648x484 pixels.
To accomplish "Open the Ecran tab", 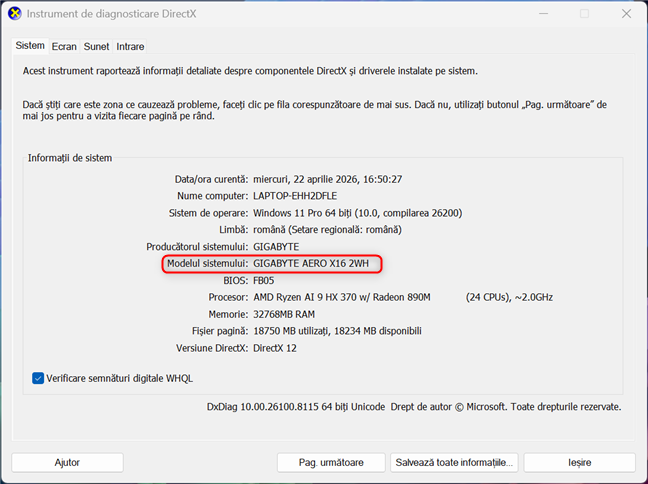I will [x=64, y=46].
